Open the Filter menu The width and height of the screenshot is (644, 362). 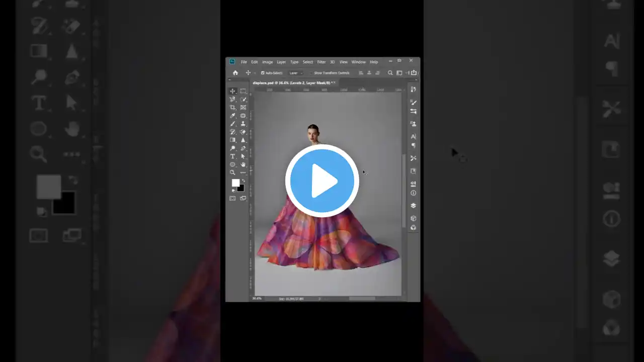tap(321, 62)
